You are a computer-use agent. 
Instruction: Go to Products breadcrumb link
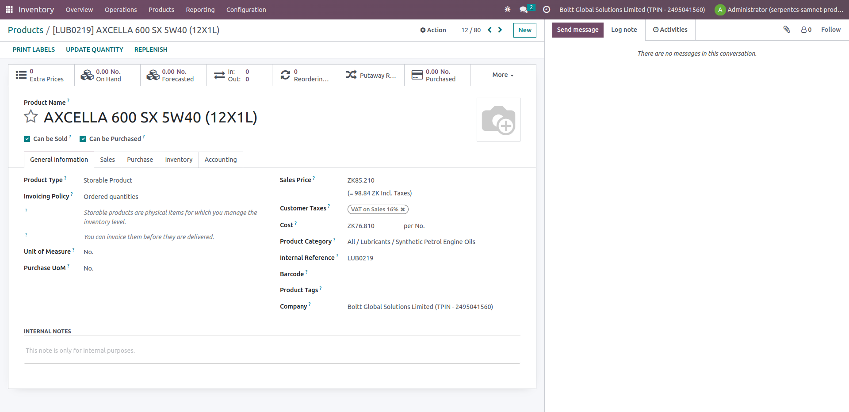[x=25, y=30]
